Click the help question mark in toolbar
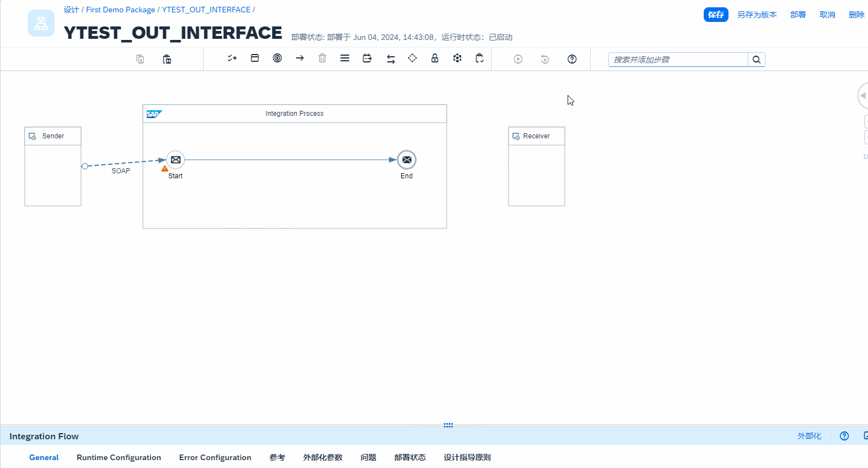Screen dimensions: 868x468 click(572, 59)
